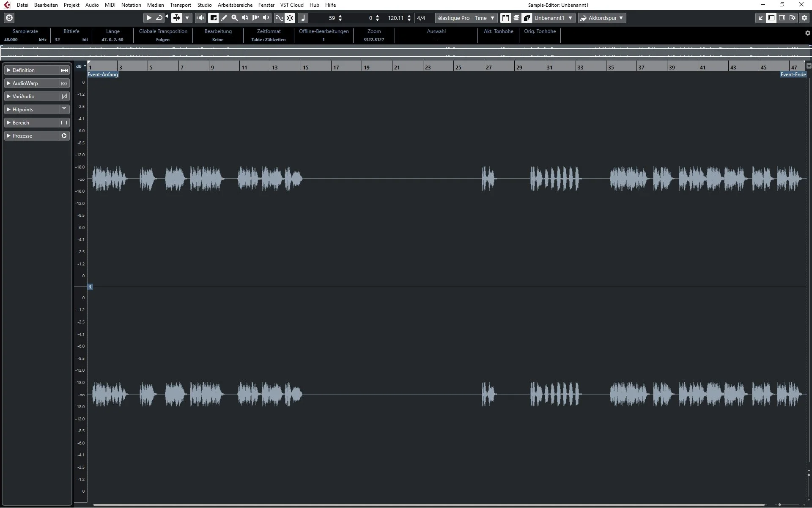Image resolution: width=812 pixels, height=508 pixels.
Task: Start audition playback in Sample Editor
Action: [x=149, y=18]
